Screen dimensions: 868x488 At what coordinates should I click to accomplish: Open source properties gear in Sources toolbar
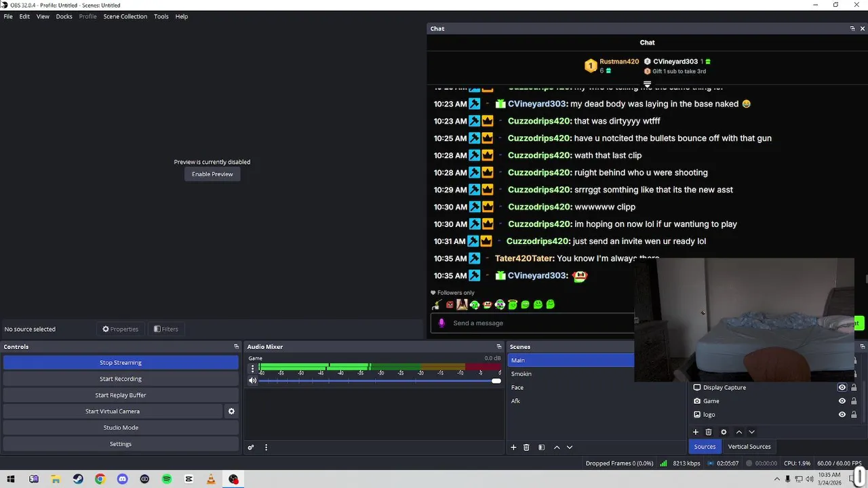[x=724, y=432]
